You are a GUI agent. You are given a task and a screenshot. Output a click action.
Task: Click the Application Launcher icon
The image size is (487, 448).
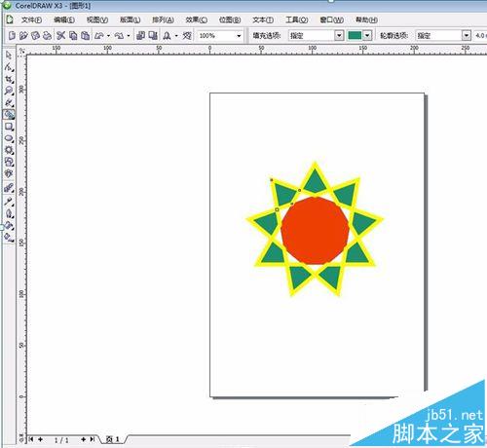(167, 35)
